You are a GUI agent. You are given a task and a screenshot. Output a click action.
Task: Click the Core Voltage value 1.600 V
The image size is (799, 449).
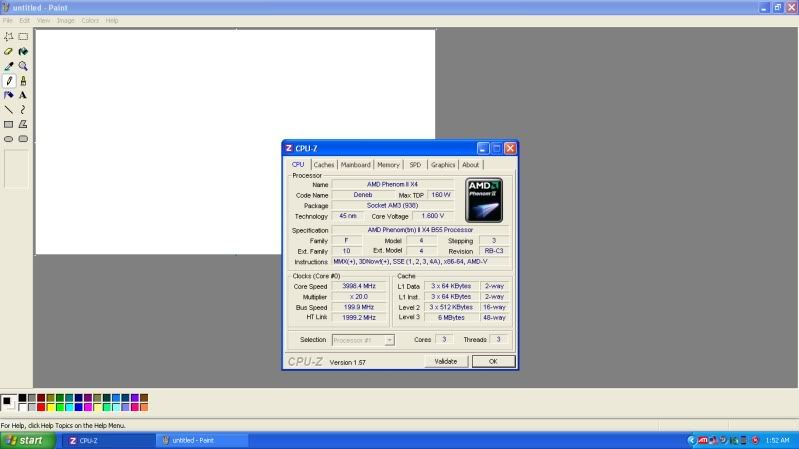(x=433, y=216)
